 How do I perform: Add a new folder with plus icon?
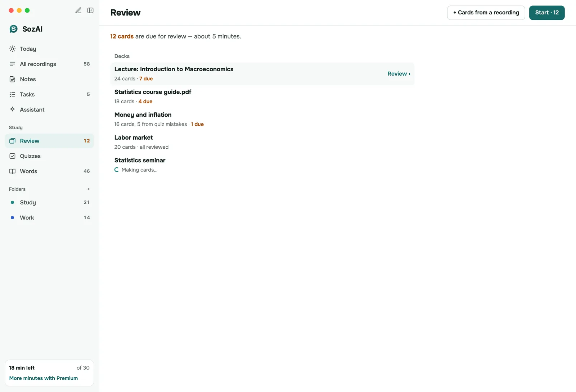(89, 189)
